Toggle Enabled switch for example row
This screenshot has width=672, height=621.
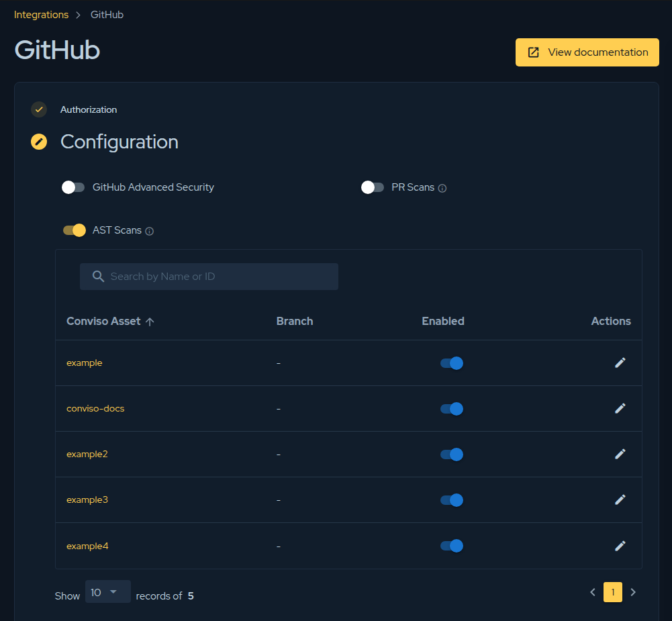tap(452, 363)
